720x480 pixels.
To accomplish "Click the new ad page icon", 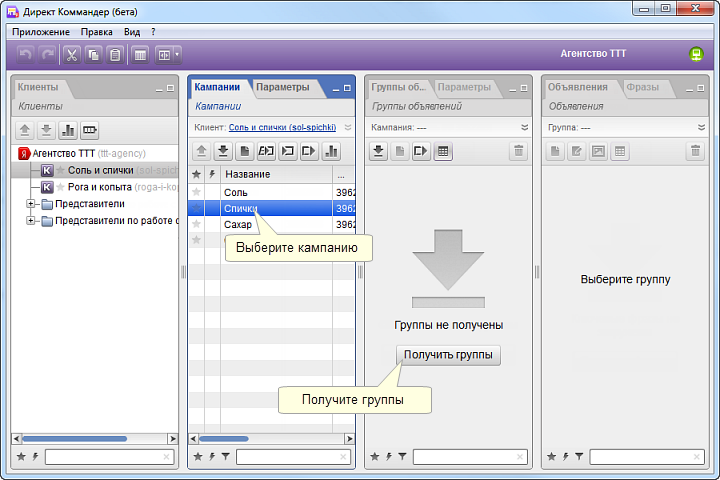I will (555, 151).
